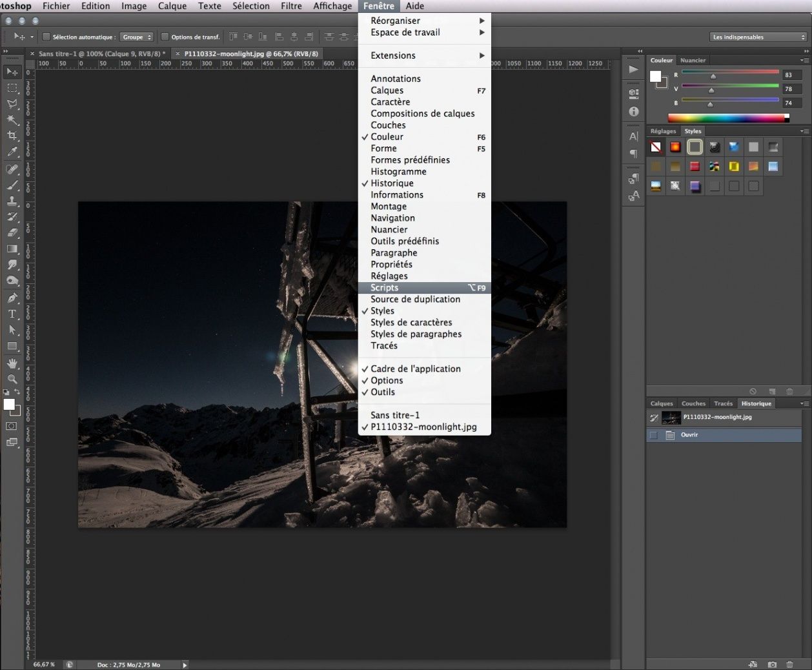
Task: Open the Filtre menu
Action: (291, 6)
